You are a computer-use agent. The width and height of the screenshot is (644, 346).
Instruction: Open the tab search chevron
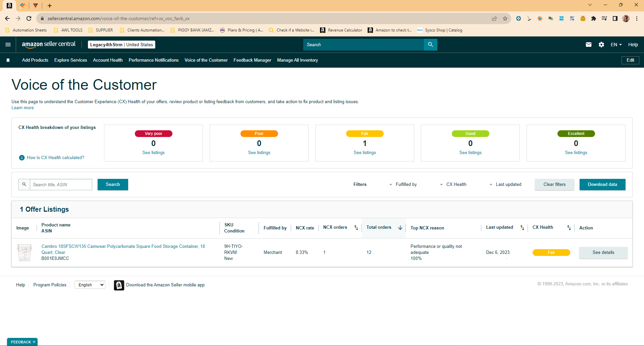(590, 5)
